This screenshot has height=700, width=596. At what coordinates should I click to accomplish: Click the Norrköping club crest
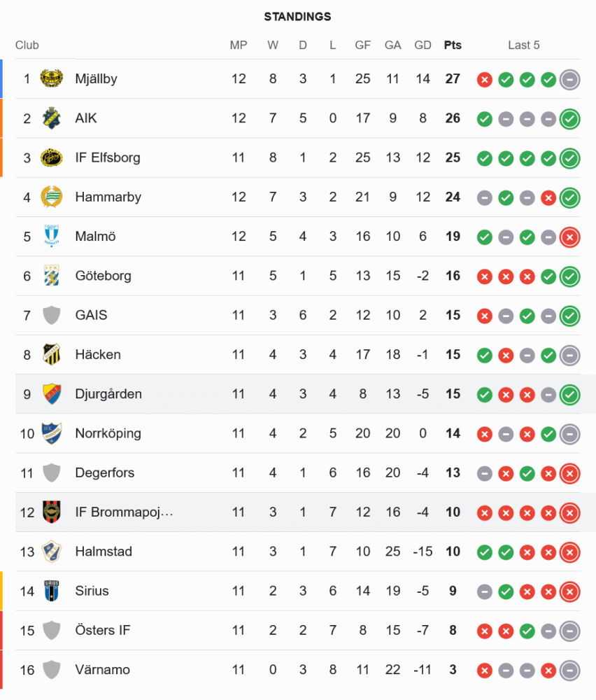point(51,433)
